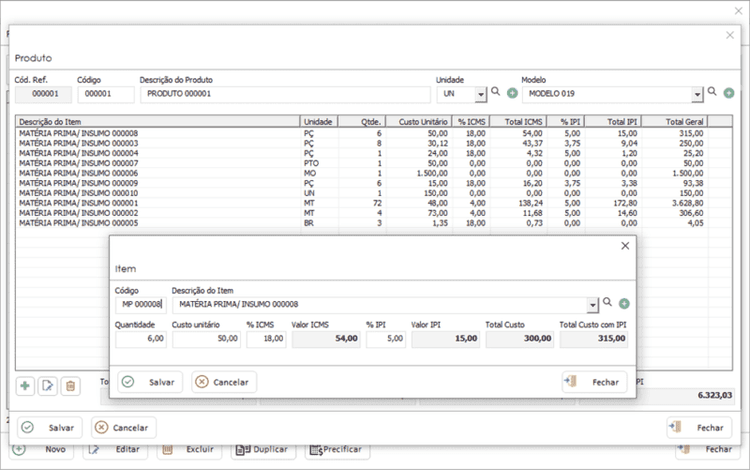The image size is (750, 470).
Task: Search item via magnifier in Item dialog
Action: pyautogui.click(x=607, y=302)
